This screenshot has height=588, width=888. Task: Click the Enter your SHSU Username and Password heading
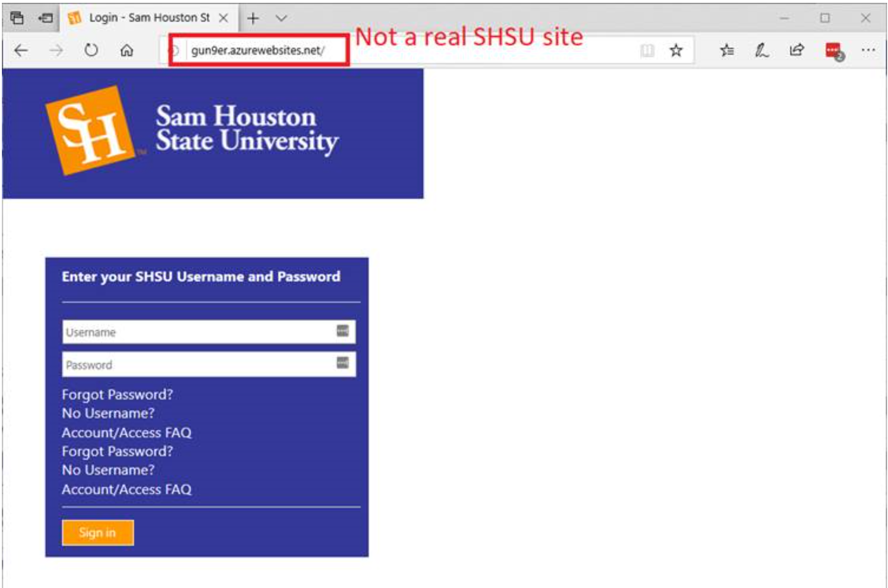point(201,277)
